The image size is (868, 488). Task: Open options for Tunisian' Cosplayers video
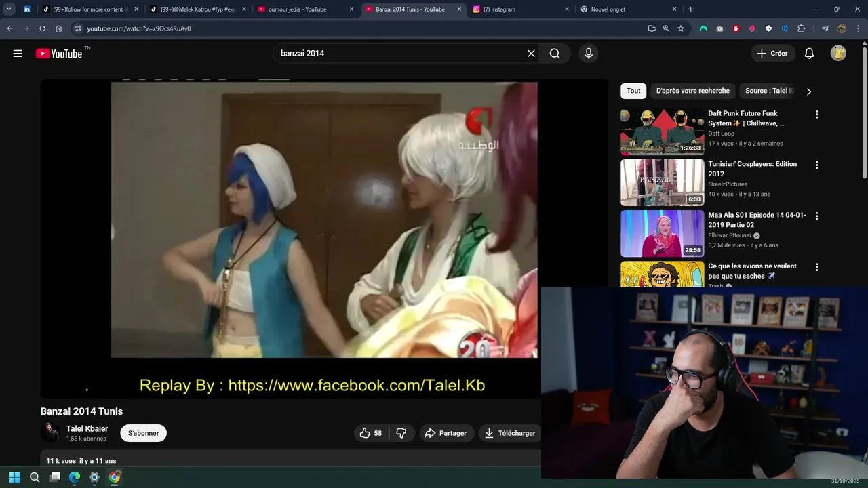[816, 165]
